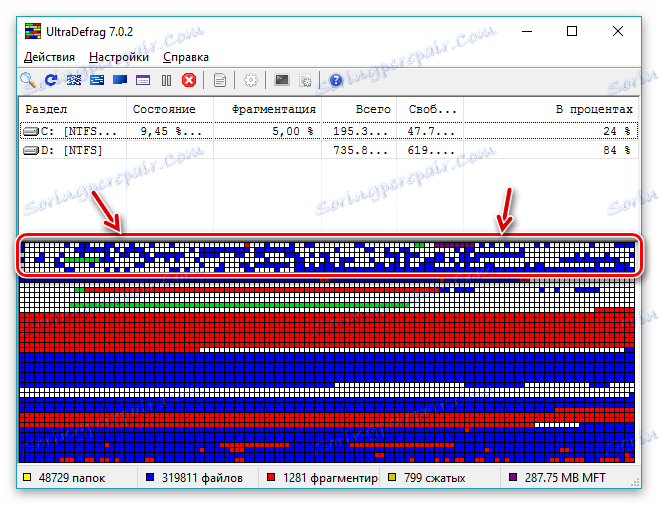658x505 pixels.
Task: Minimize the UltraDefrag window
Action: [x=527, y=31]
